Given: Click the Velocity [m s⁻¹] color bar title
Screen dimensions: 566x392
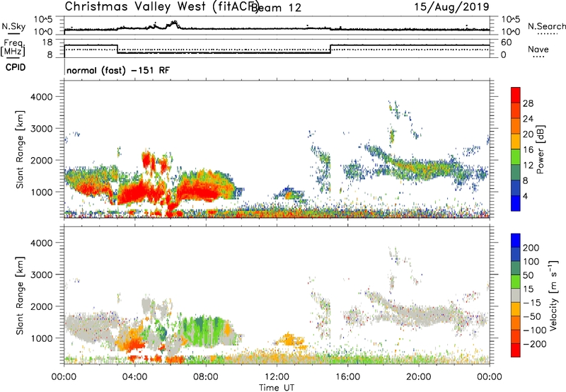Looking at the screenshot, I should 553,295.
